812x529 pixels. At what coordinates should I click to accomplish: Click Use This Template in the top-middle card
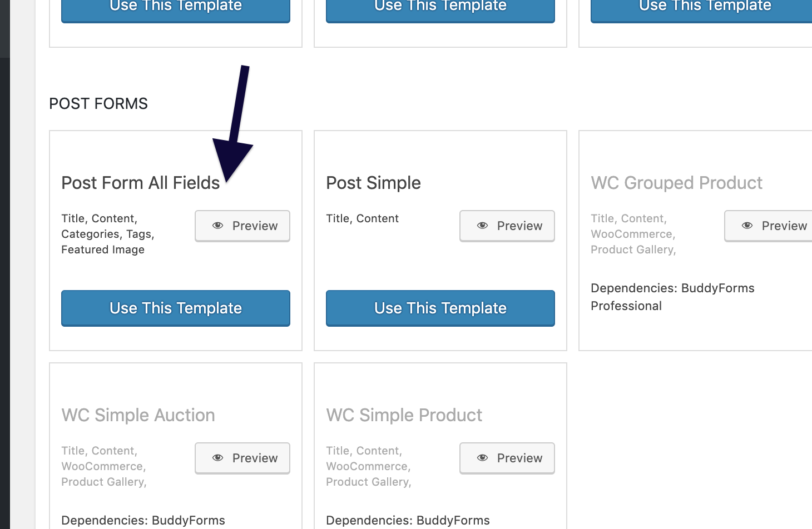[440, 6]
